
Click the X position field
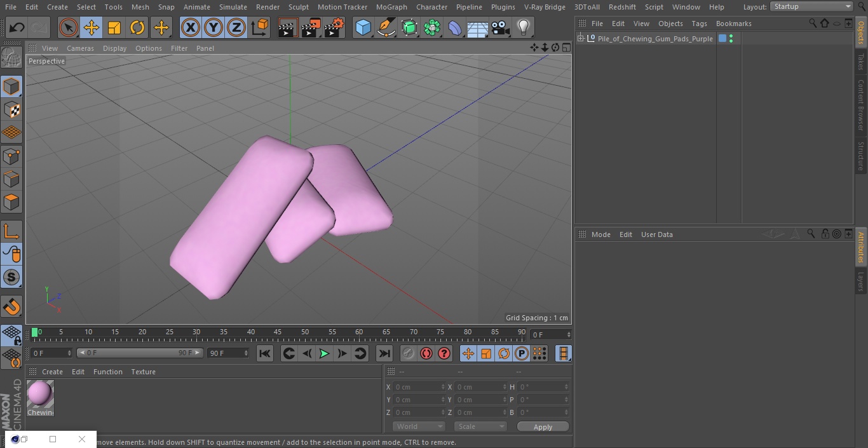pyautogui.click(x=419, y=387)
